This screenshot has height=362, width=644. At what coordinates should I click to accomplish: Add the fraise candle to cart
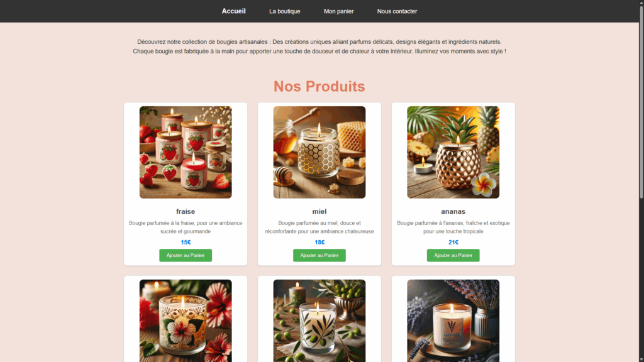186,255
